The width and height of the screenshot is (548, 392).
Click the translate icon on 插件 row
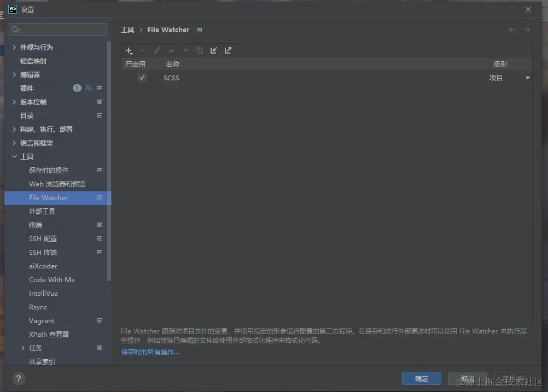(89, 88)
